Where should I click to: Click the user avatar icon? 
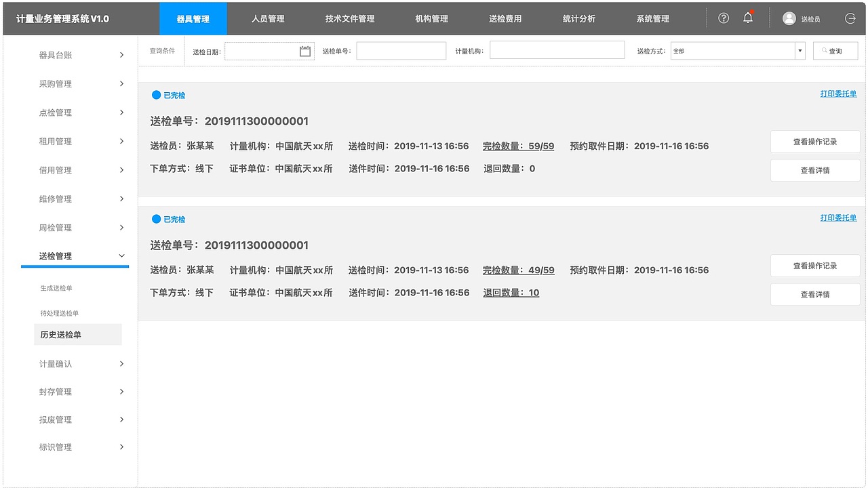coord(789,18)
